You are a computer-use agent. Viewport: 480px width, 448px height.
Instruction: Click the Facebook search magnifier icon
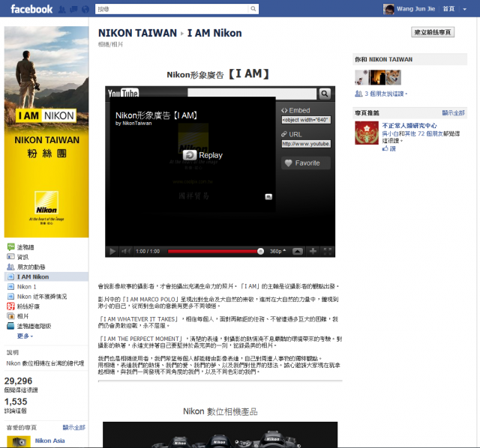point(253,9)
